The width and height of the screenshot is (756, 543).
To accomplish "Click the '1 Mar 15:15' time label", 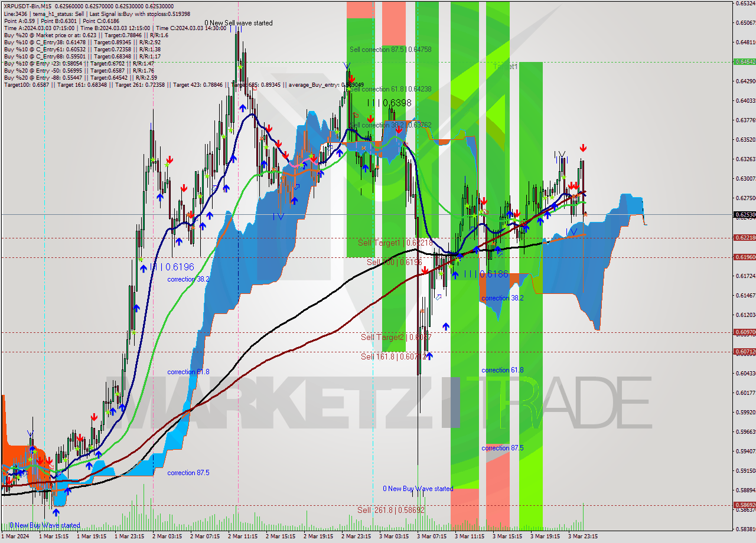I will pyautogui.click(x=53, y=537).
